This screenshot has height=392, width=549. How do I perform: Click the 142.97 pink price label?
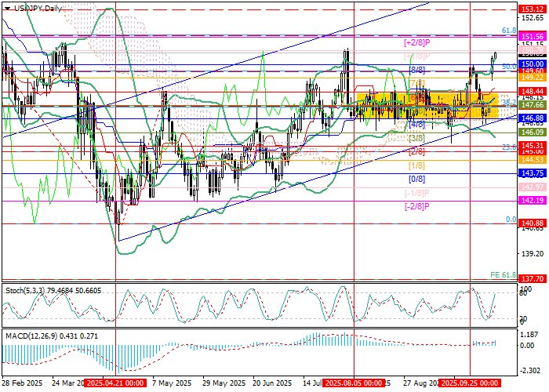coord(533,187)
